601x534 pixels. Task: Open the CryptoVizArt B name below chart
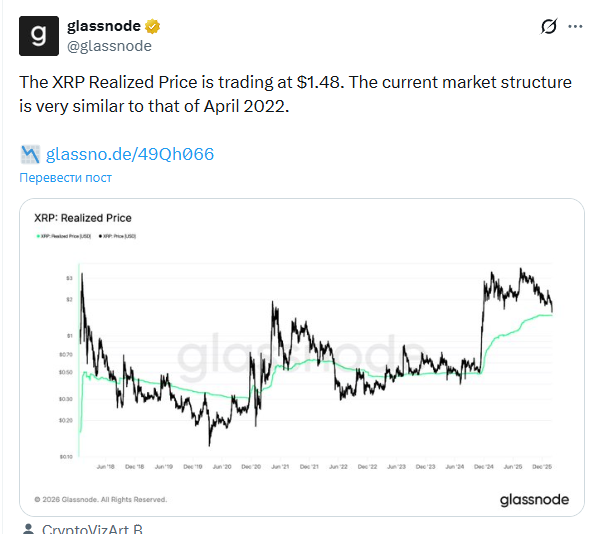(x=92, y=528)
